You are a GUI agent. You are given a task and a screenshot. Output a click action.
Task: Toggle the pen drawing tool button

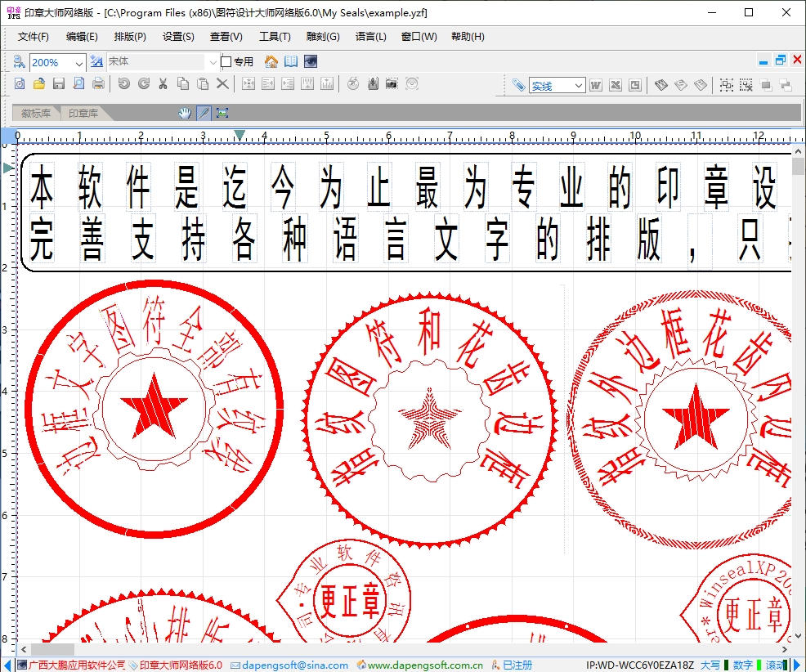pyautogui.click(x=203, y=113)
